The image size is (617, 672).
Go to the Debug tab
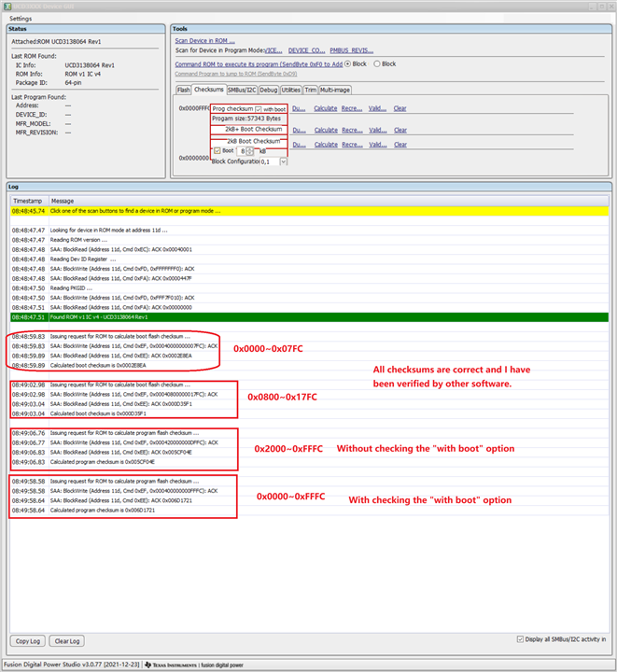tap(269, 90)
